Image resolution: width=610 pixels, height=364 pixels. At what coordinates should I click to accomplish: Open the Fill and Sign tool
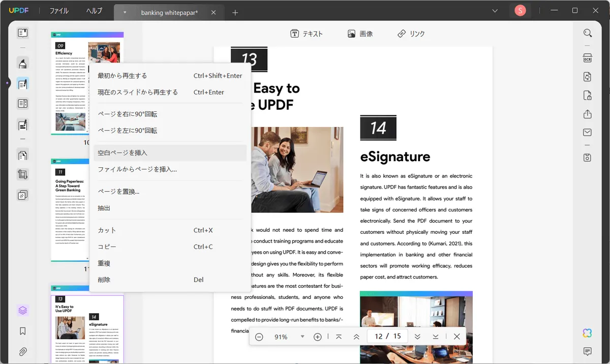22,124
